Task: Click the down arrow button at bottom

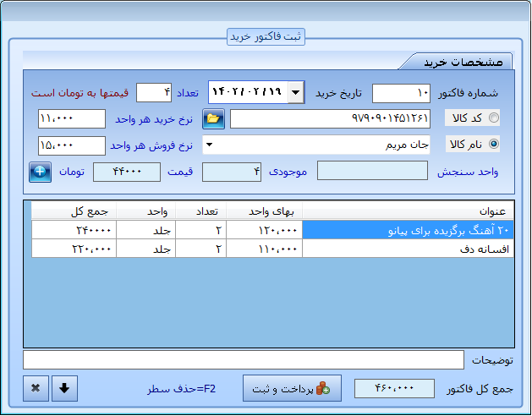Action: point(64,388)
